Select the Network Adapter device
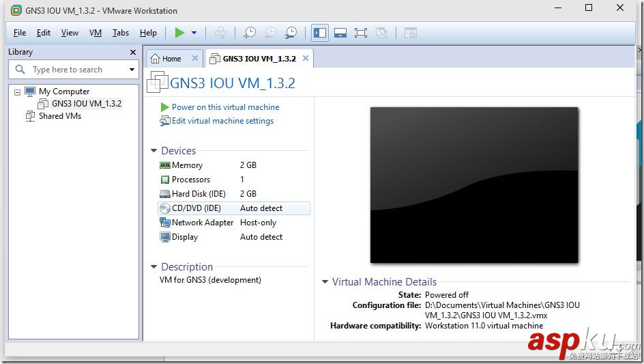The height and width of the screenshot is (364, 644). tap(234, 223)
